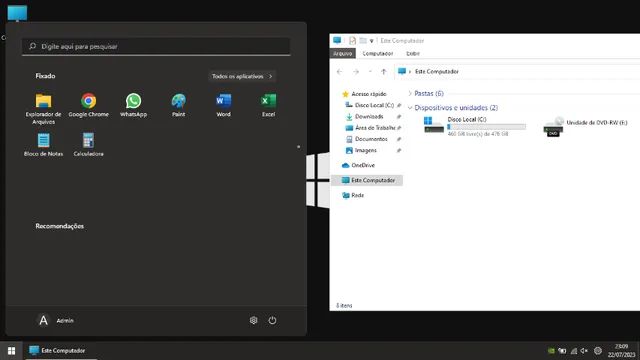The height and width of the screenshot is (360, 640).
Task: Open Bloco de Notas app
Action: coord(44,144)
